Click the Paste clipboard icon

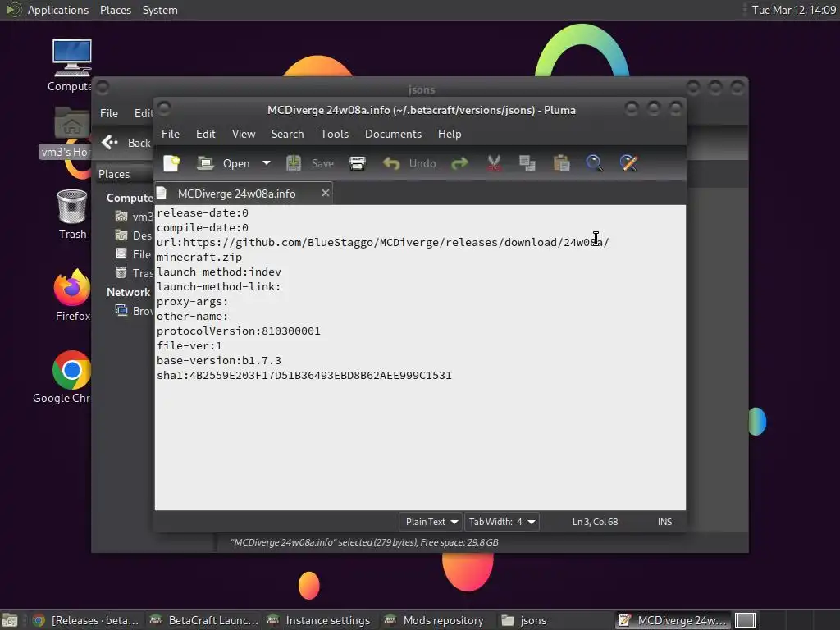pos(561,163)
